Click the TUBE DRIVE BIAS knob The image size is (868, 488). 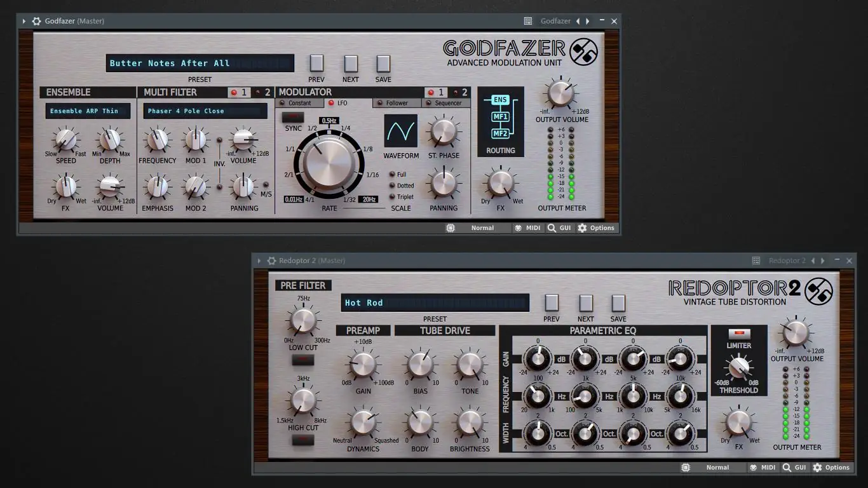point(420,365)
